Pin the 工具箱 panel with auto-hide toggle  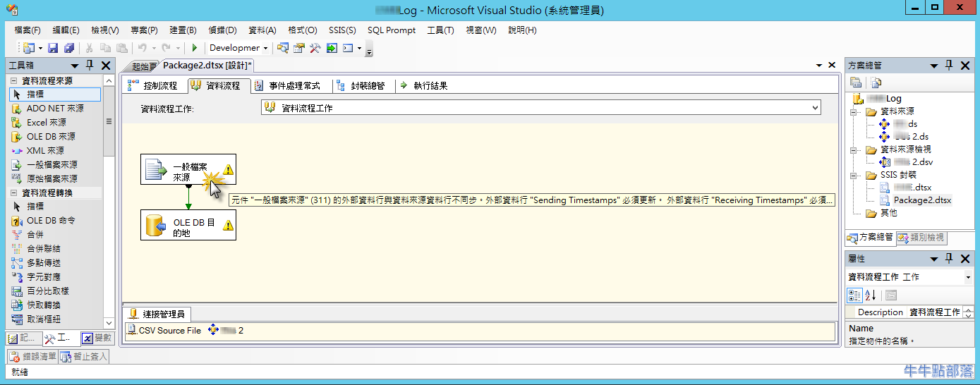click(x=90, y=66)
